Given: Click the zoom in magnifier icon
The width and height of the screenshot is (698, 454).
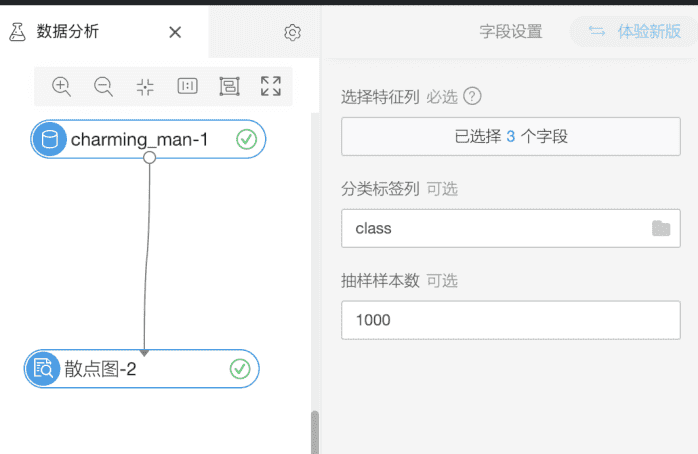Looking at the screenshot, I should point(61,87).
